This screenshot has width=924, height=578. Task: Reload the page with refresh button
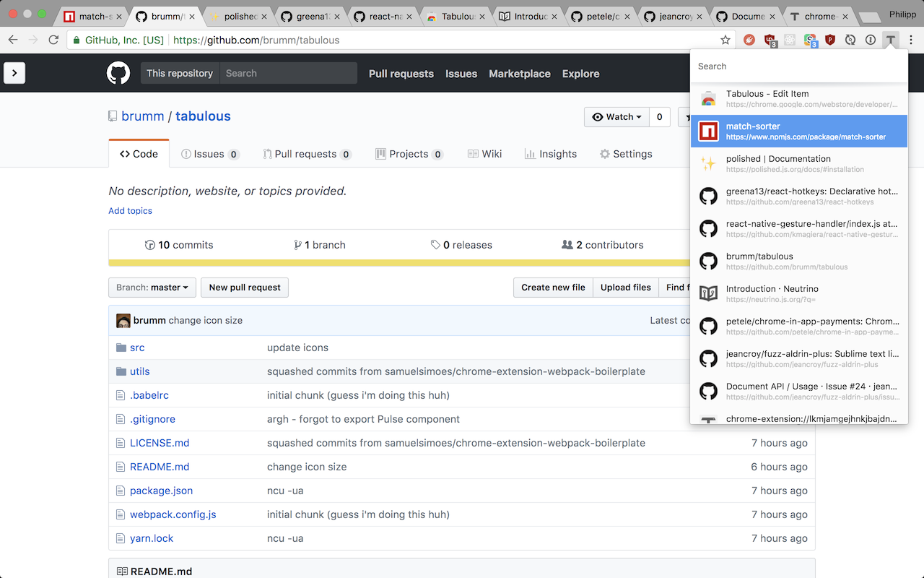click(x=53, y=40)
